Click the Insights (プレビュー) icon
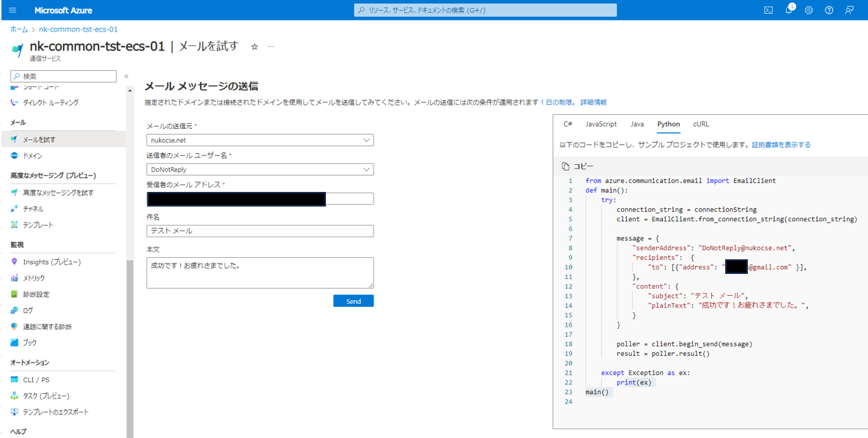The height and width of the screenshot is (438, 868). point(15,262)
